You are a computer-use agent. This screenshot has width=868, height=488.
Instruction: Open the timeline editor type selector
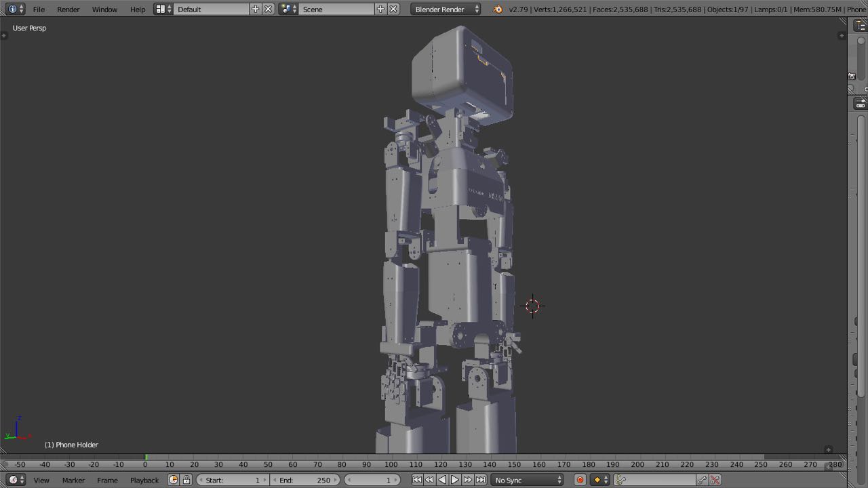(15, 480)
